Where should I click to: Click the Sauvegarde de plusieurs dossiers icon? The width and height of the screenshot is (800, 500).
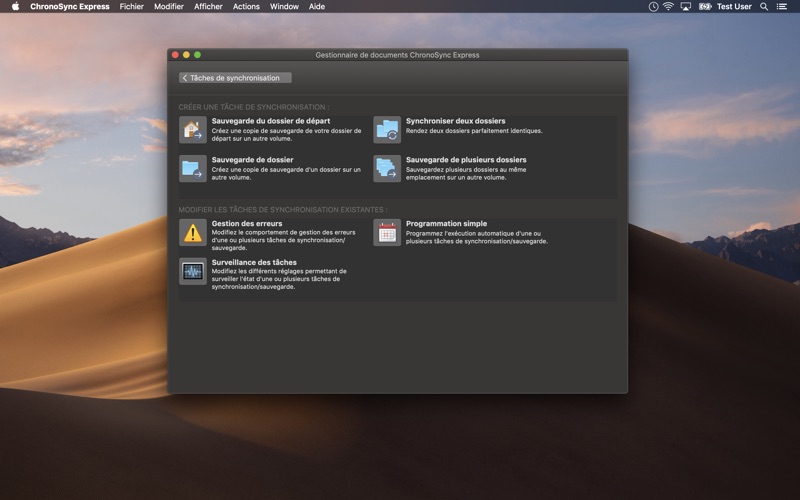pyautogui.click(x=387, y=168)
